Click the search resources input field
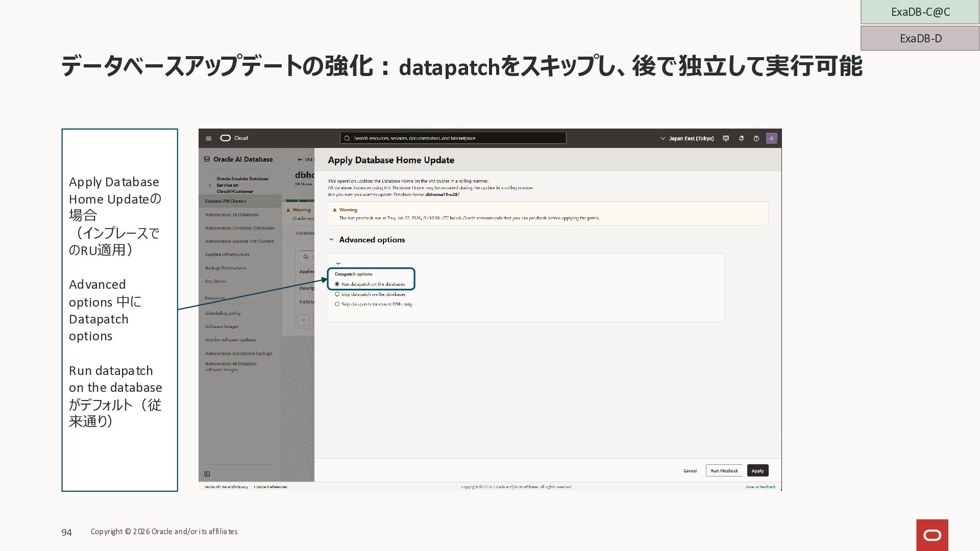The image size is (980, 551). (453, 138)
